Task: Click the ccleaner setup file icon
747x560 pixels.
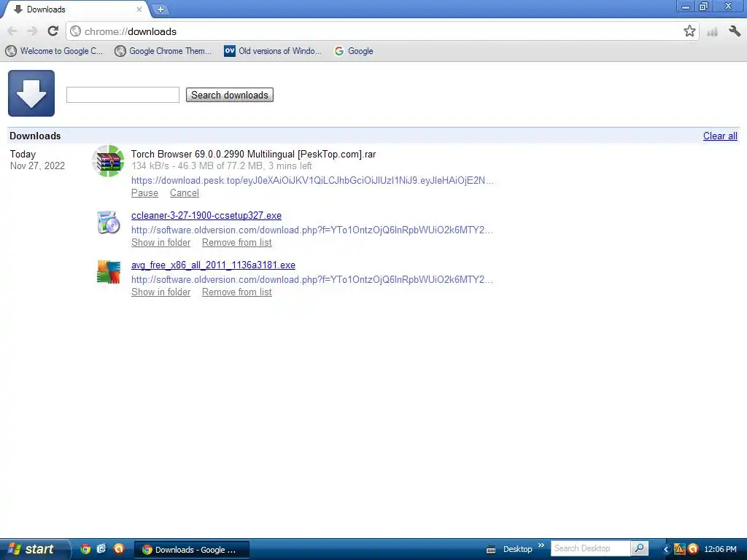Action: pyautogui.click(x=109, y=222)
